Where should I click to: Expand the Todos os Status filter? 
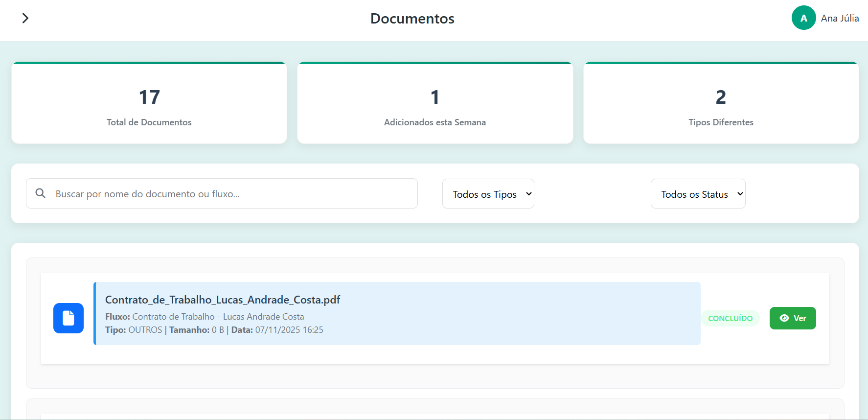click(x=698, y=194)
